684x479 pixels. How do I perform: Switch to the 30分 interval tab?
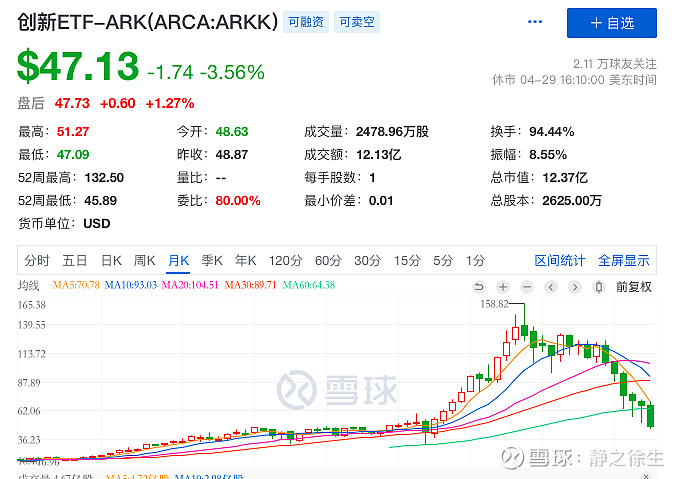click(367, 260)
